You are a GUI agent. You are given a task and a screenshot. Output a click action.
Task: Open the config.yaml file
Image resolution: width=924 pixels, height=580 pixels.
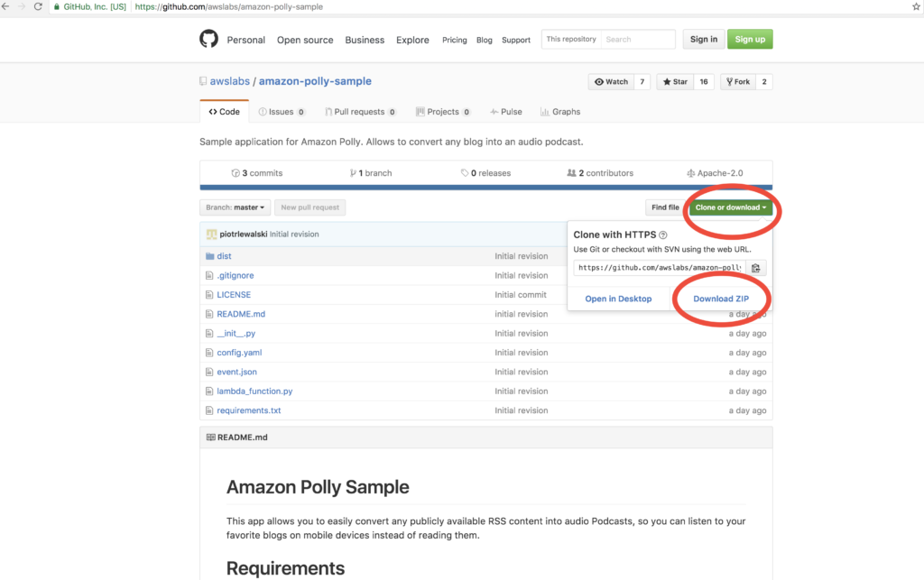coord(239,353)
